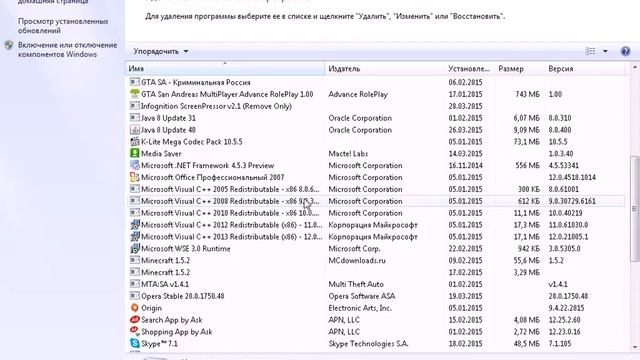Click version 12.25.2.60 of Search App
Screen dimensions: 640x360
(x=564, y=320)
